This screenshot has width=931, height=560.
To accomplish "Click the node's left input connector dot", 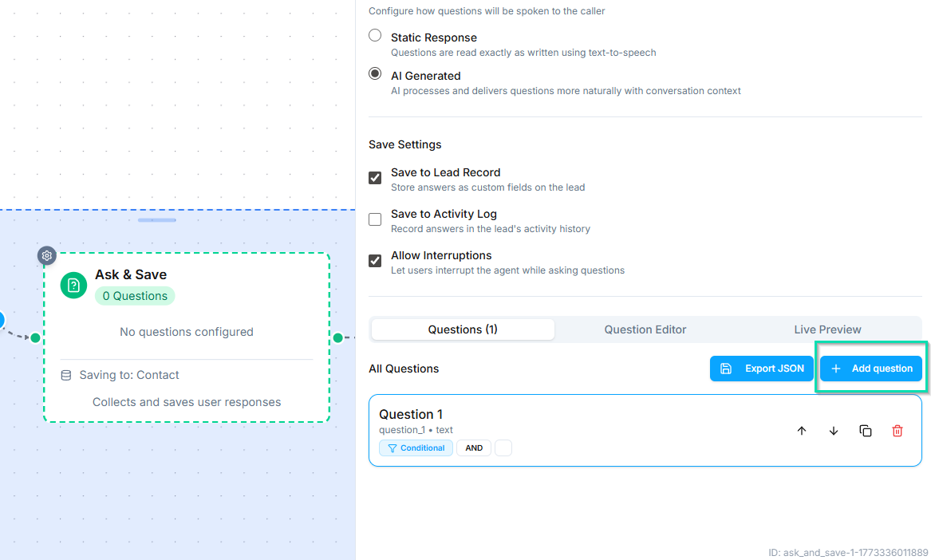I will click(35, 338).
